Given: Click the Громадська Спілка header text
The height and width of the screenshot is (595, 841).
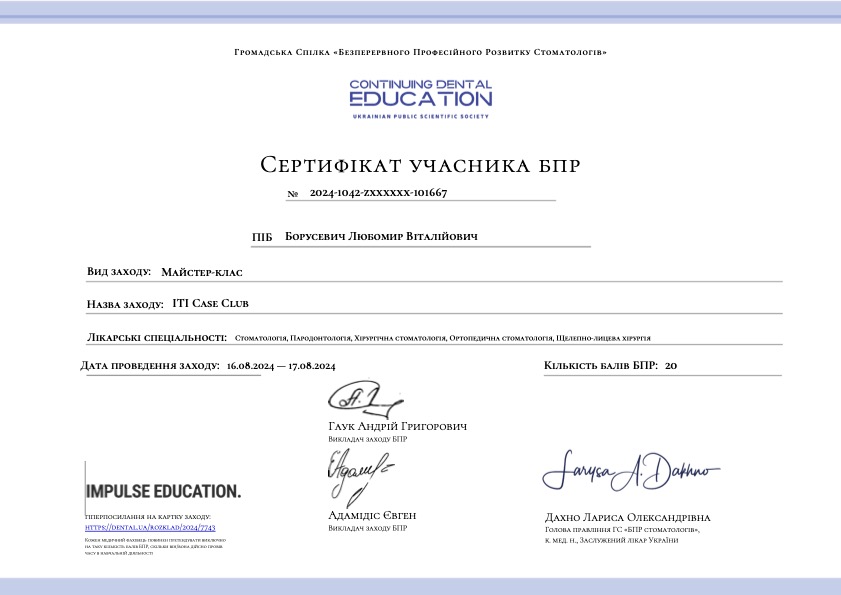Looking at the screenshot, I should [420, 51].
